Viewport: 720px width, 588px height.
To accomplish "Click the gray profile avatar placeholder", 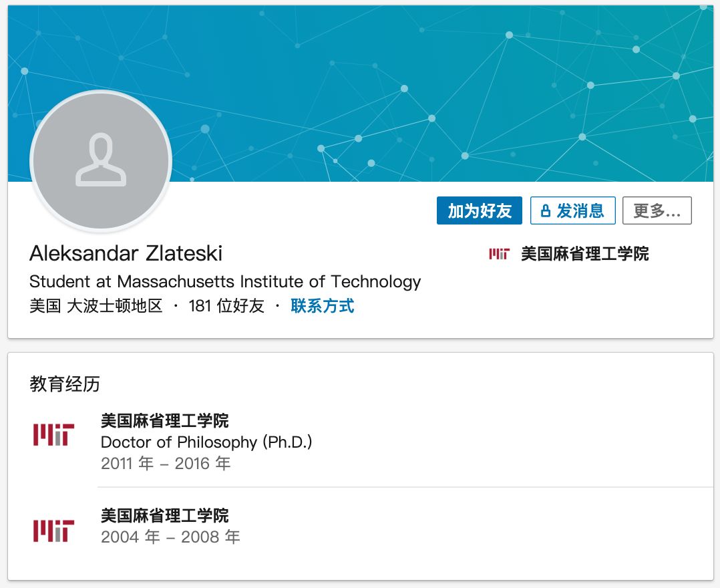I will (101, 160).
